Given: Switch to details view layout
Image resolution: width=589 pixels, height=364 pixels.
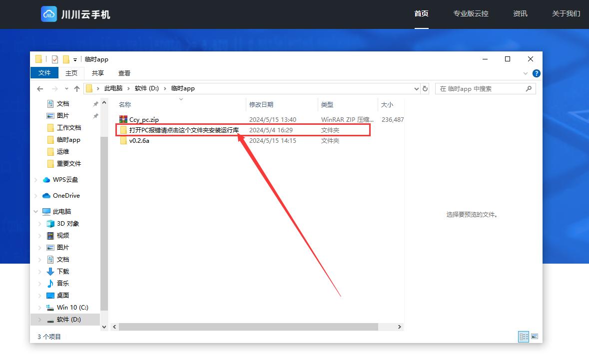Looking at the screenshot, I should coord(523,337).
